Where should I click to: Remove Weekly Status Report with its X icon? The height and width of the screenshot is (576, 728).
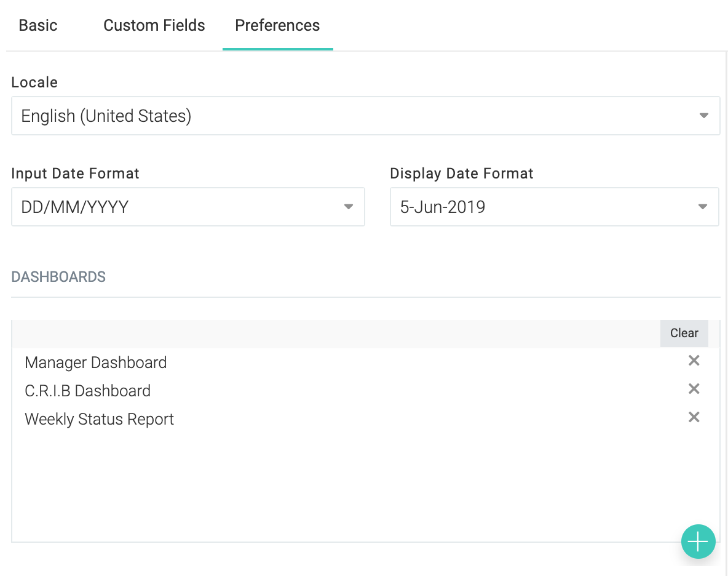coord(694,417)
